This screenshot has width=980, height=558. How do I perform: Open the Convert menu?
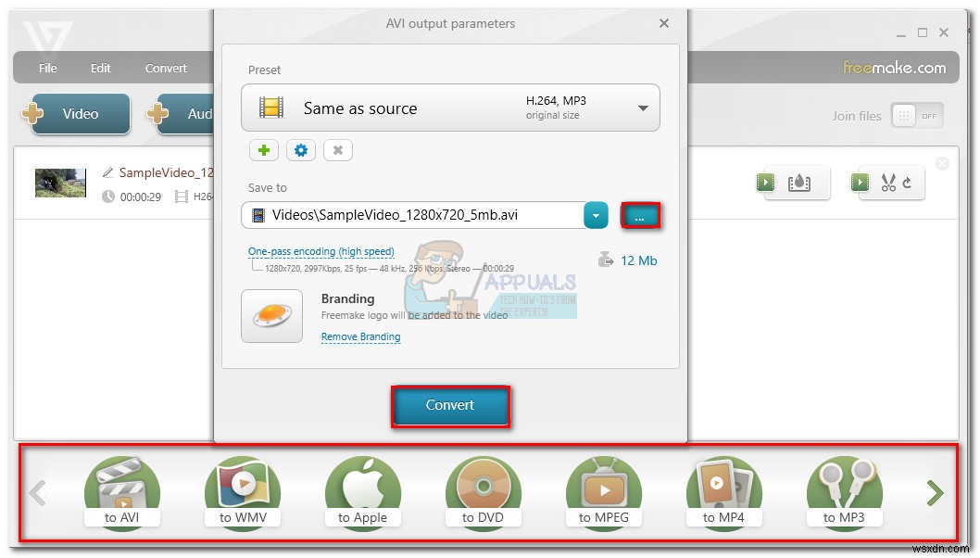[166, 69]
